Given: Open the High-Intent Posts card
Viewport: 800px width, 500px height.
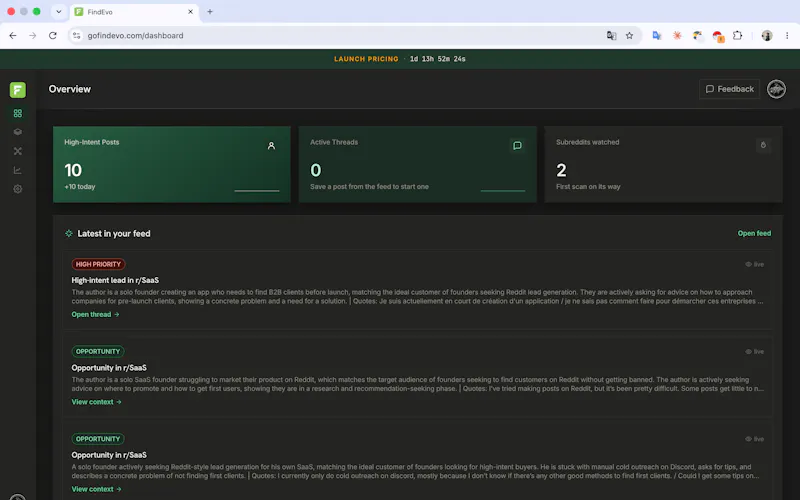Looking at the screenshot, I should pyautogui.click(x=172, y=164).
